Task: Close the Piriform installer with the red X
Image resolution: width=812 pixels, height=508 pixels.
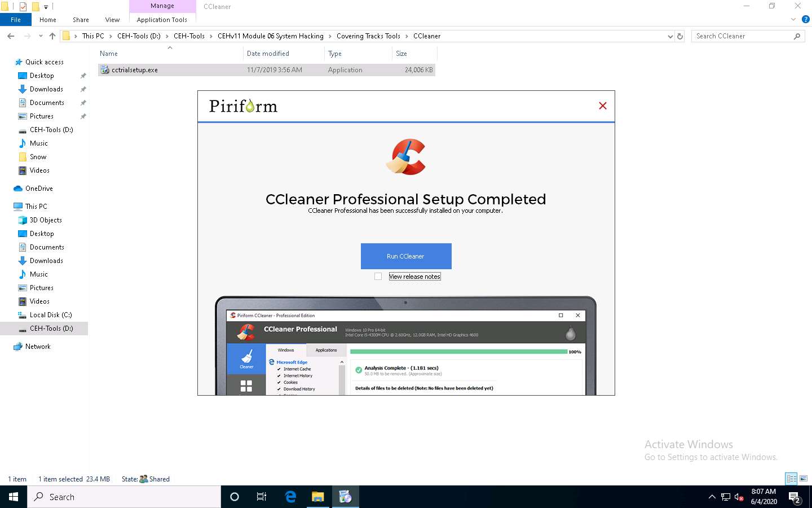Action: 603,106
